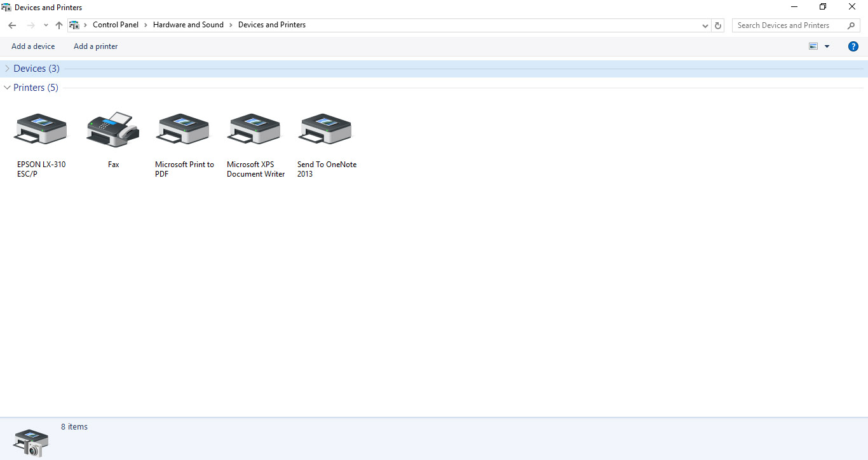Select the Send To OneNote 2013 printer icon
This screenshot has width=868, height=460.
(325, 129)
